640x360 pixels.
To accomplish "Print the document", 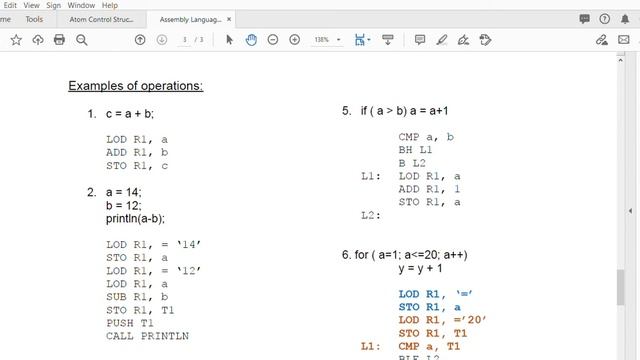I will pyautogui.click(x=59, y=40).
